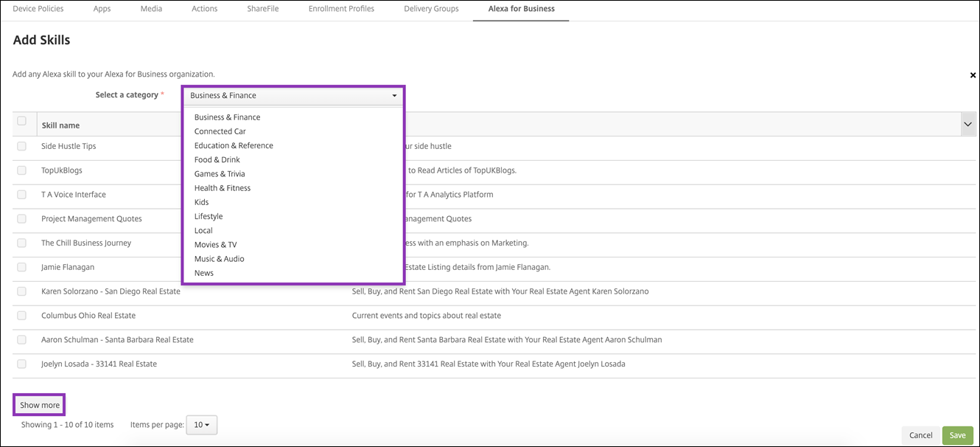Pick Games & Trivia in the dropdown list
980x447 pixels.
[x=220, y=174]
